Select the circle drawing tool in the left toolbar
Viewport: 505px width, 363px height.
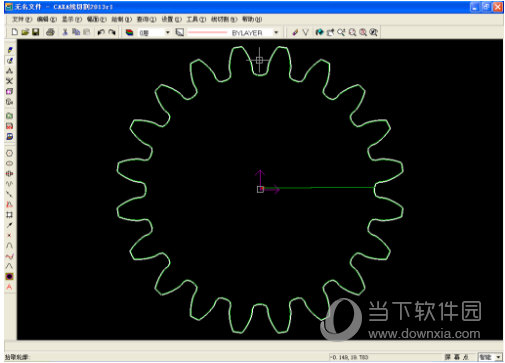click(9, 153)
